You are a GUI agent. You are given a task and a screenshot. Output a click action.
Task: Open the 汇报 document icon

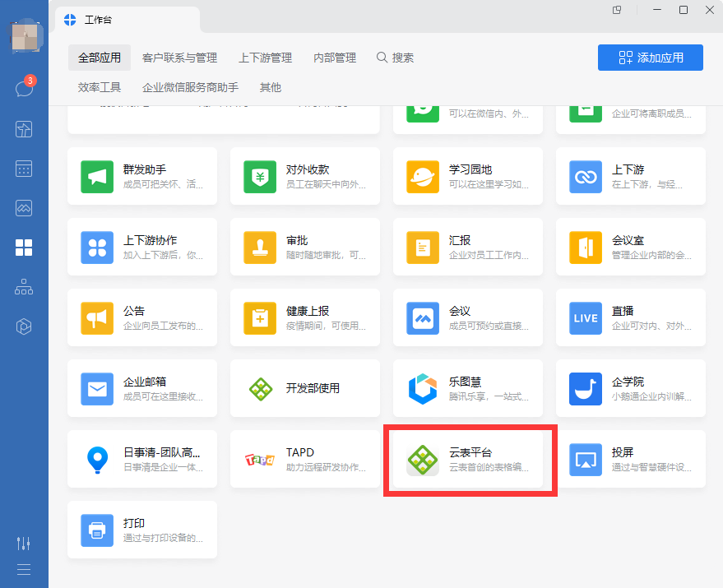pos(422,248)
